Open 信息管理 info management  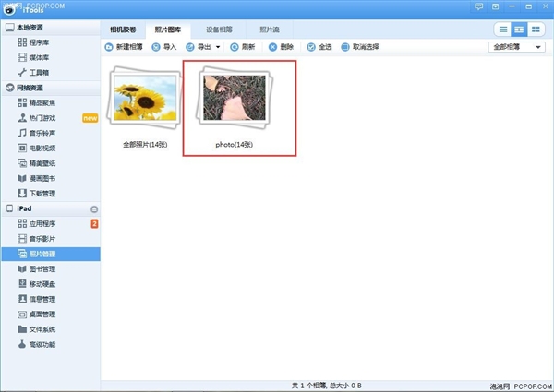pyautogui.click(x=36, y=299)
